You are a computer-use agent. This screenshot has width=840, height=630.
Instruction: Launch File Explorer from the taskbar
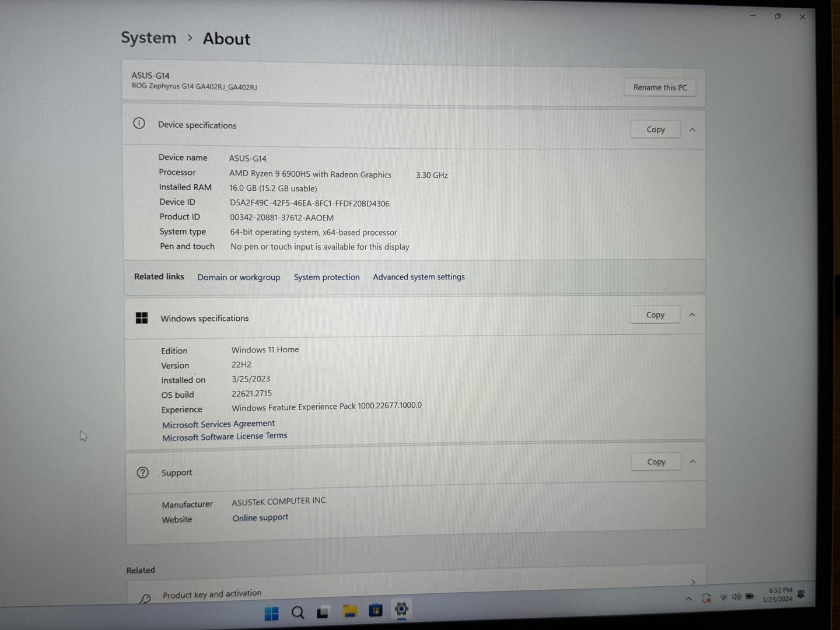pyautogui.click(x=349, y=611)
